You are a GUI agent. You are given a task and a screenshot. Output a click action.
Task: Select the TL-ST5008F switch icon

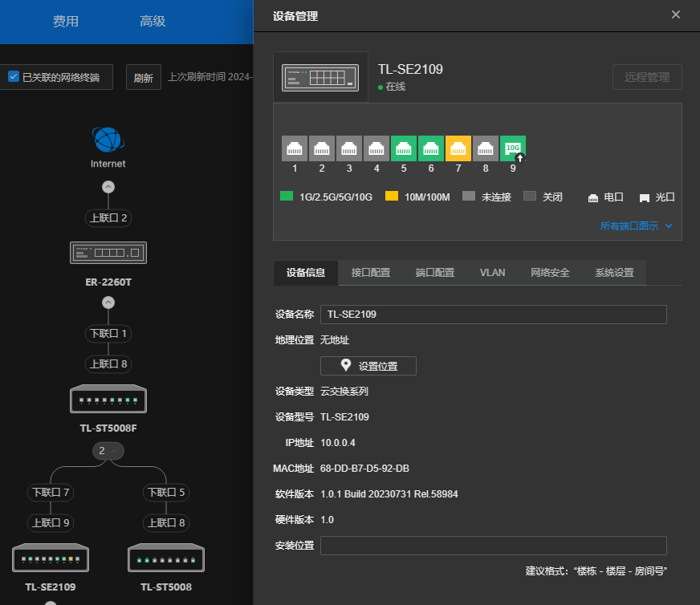pyautogui.click(x=108, y=399)
